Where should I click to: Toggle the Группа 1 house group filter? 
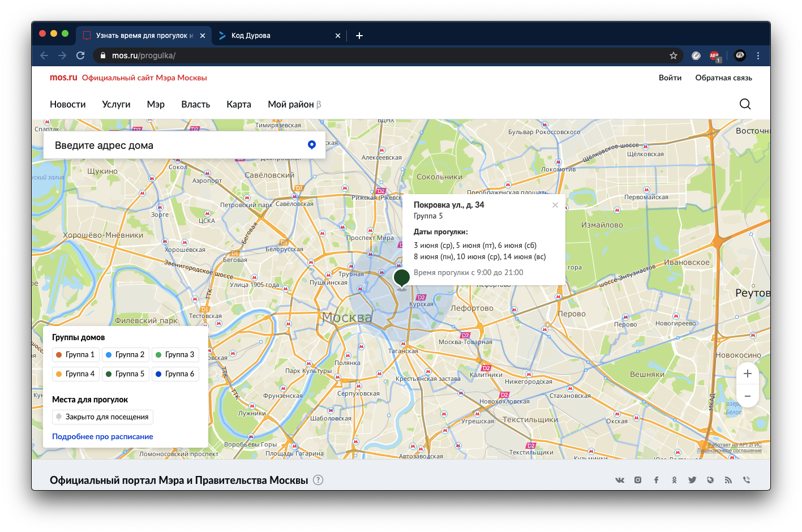pyautogui.click(x=76, y=355)
